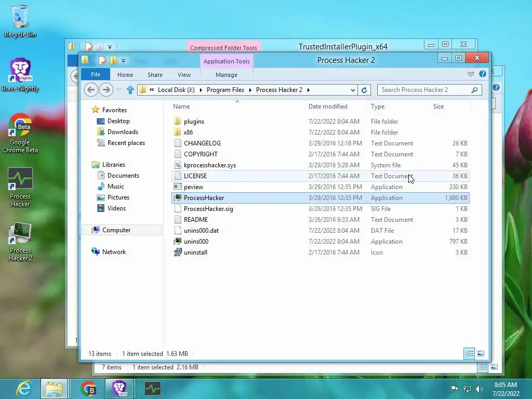Expand the Program Files breadcrumb arrow
The image size is (532, 399).
pyautogui.click(x=250, y=90)
